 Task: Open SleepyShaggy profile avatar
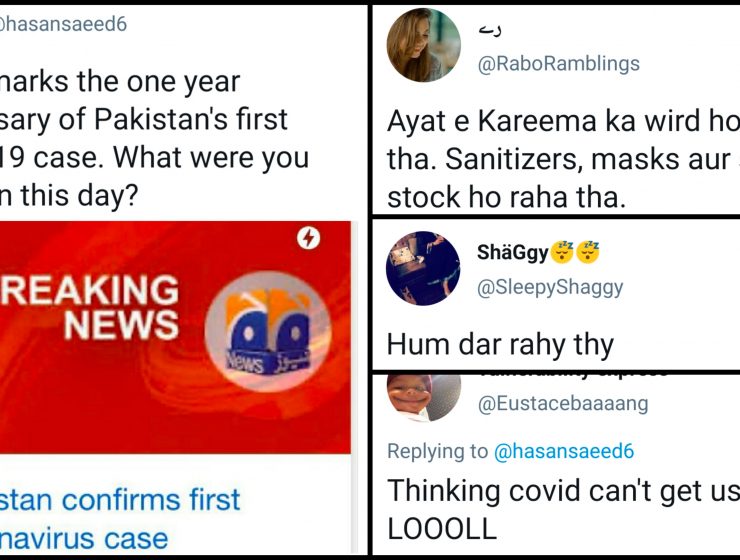423,268
